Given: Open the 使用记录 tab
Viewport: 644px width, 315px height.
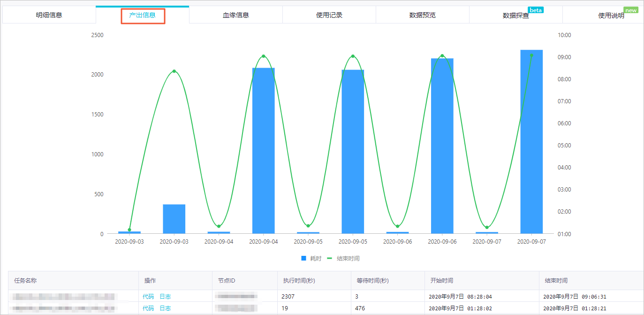Looking at the screenshot, I should 329,15.
